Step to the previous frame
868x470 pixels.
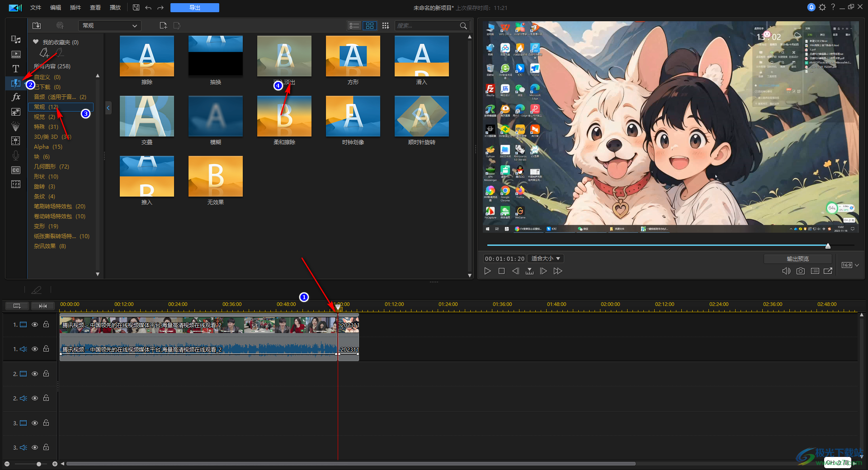515,271
